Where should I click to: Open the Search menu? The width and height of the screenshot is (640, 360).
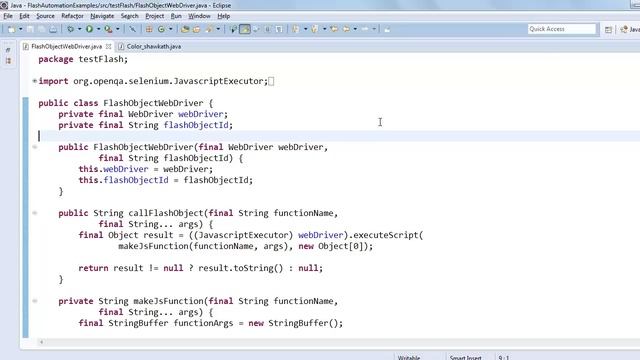click(x=129, y=16)
